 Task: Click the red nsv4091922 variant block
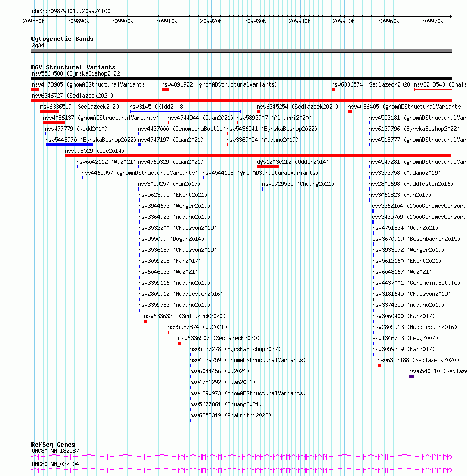pyautogui.click(x=165, y=90)
